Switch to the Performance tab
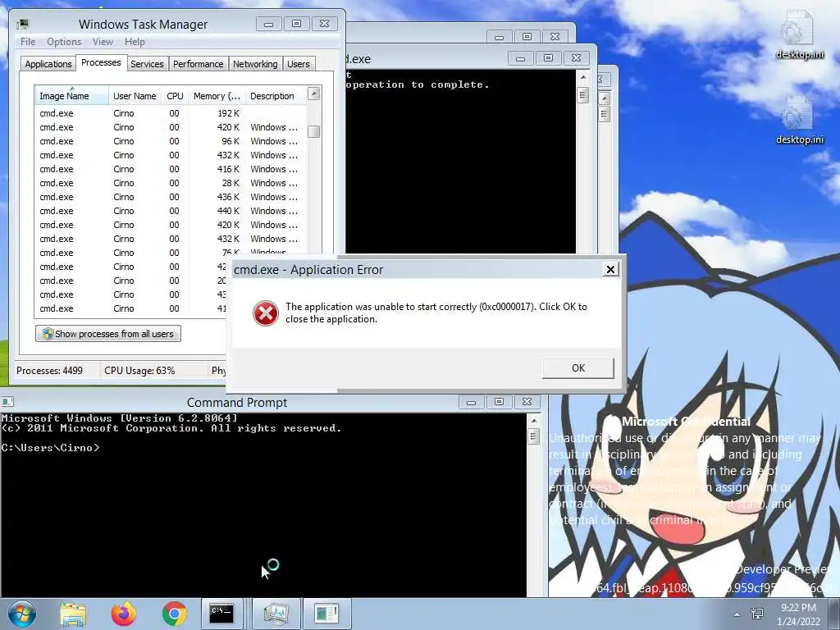The image size is (840, 630). point(199,64)
